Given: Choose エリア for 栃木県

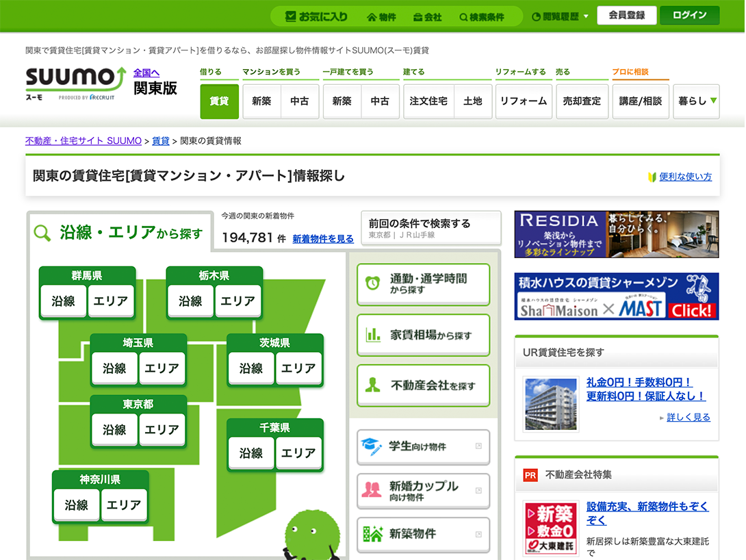Looking at the screenshot, I should (237, 301).
